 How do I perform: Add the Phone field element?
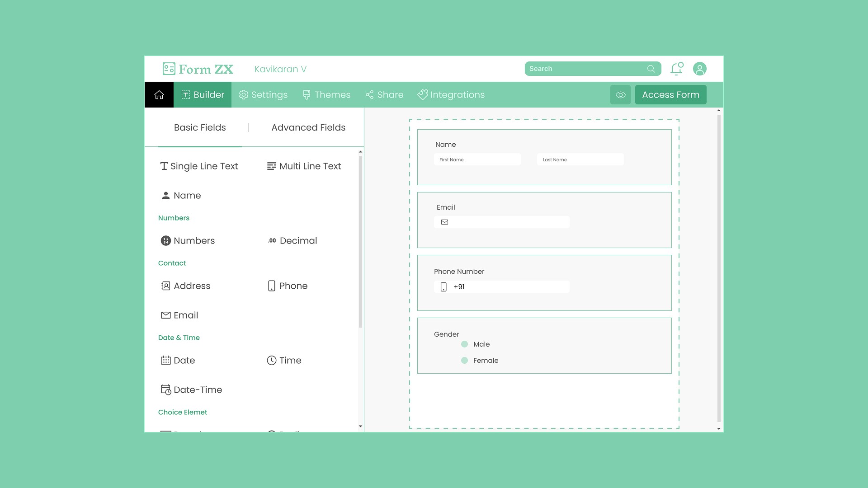pyautogui.click(x=288, y=286)
